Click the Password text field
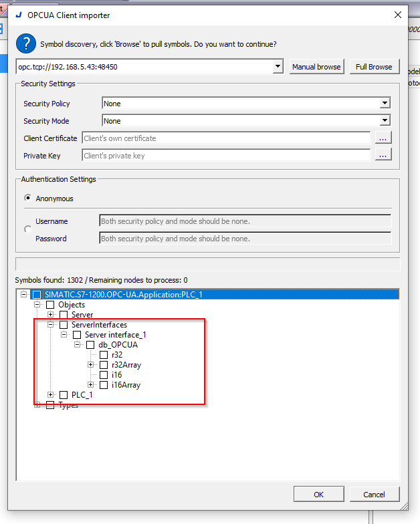Image resolution: width=420 pixels, height=524 pixels. pos(245,238)
